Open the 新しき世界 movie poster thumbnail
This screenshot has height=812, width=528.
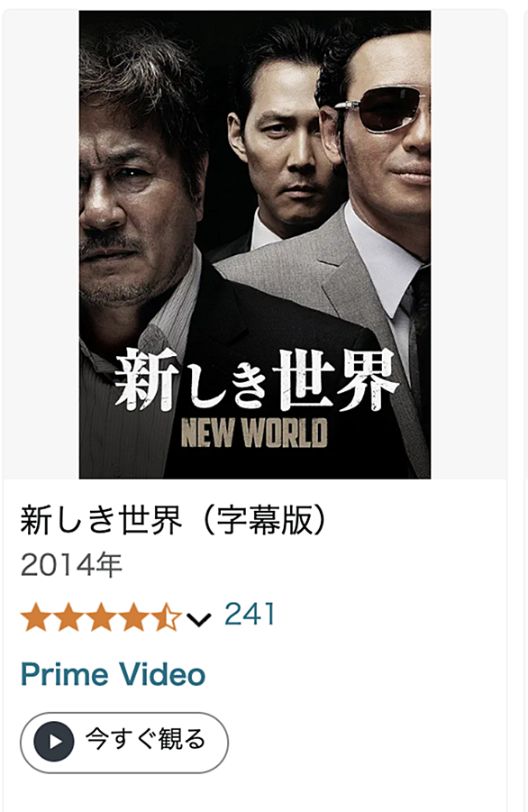coord(255,244)
